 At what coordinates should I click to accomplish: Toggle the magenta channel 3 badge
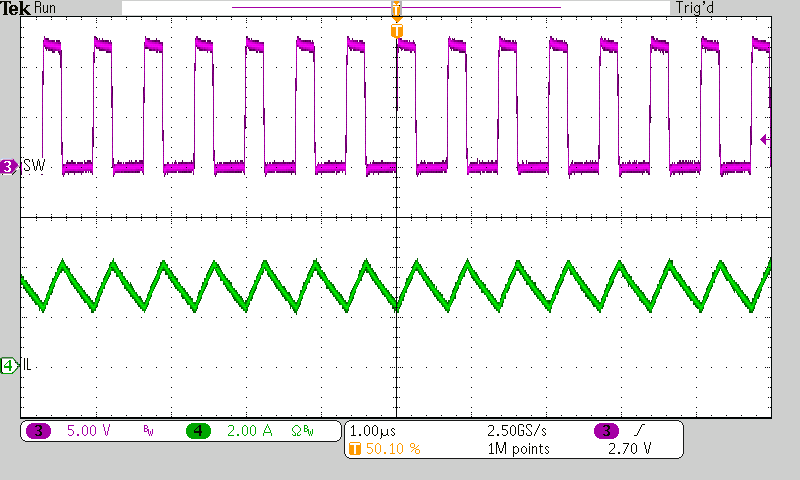coord(39,431)
